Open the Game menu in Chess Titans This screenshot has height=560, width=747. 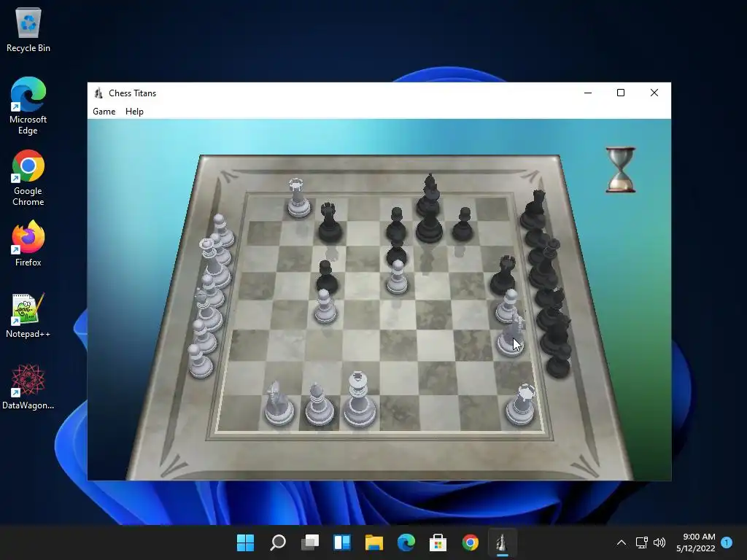(104, 112)
